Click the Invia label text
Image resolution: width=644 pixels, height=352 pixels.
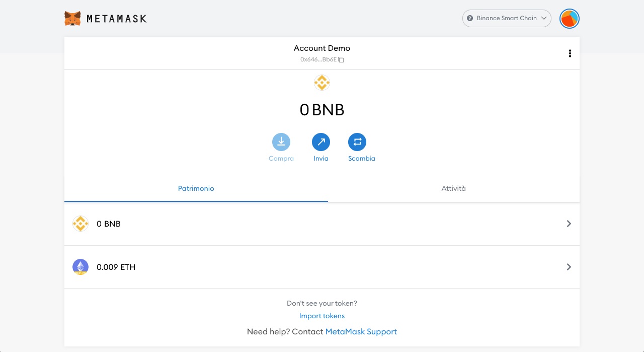point(321,159)
